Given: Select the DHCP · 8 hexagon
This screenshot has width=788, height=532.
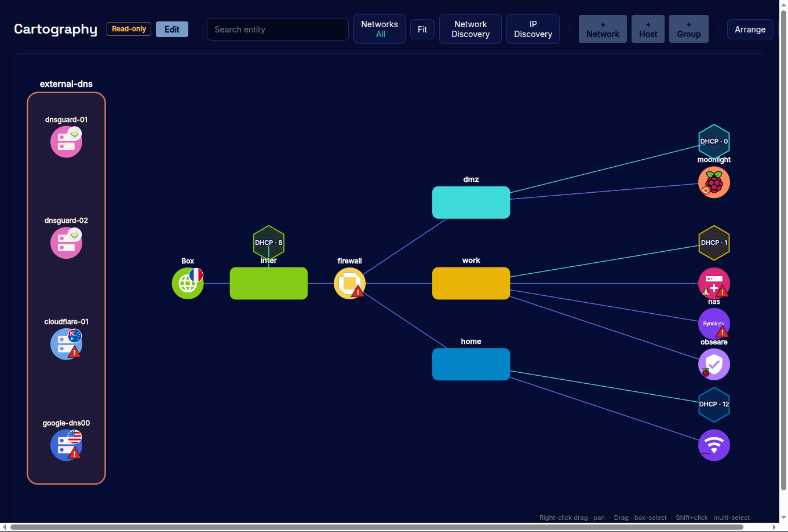Looking at the screenshot, I should click(x=269, y=243).
